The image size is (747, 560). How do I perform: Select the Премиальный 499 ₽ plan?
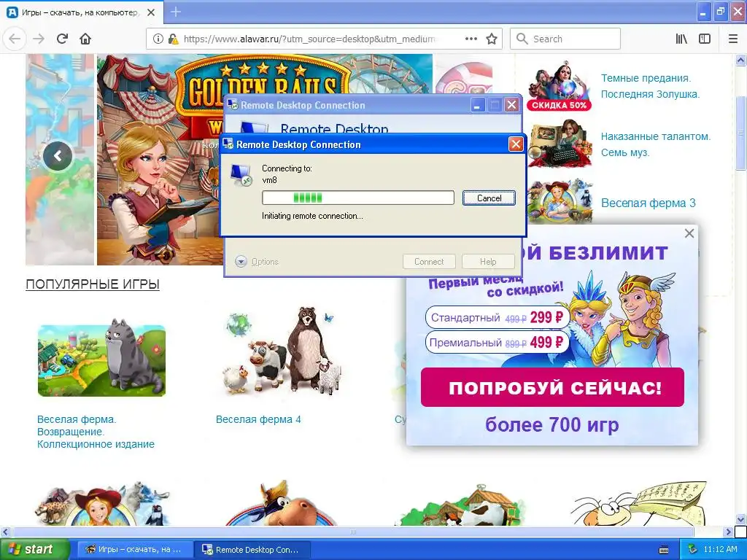pos(496,343)
